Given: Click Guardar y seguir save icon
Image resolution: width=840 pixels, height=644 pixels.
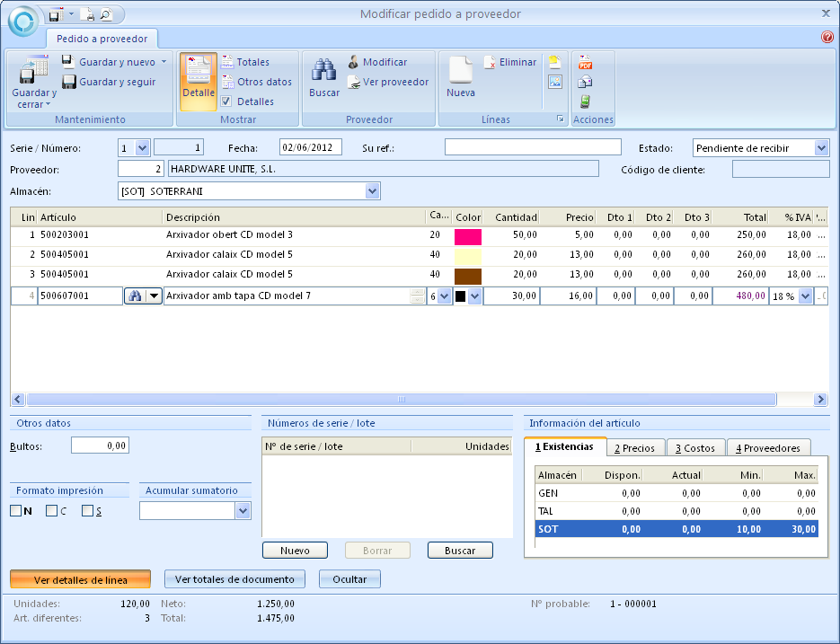Looking at the screenshot, I should pos(68,82).
